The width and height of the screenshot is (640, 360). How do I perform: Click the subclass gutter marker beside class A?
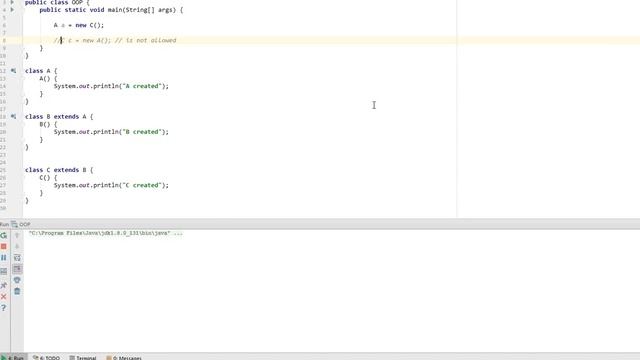[x=13, y=71]
